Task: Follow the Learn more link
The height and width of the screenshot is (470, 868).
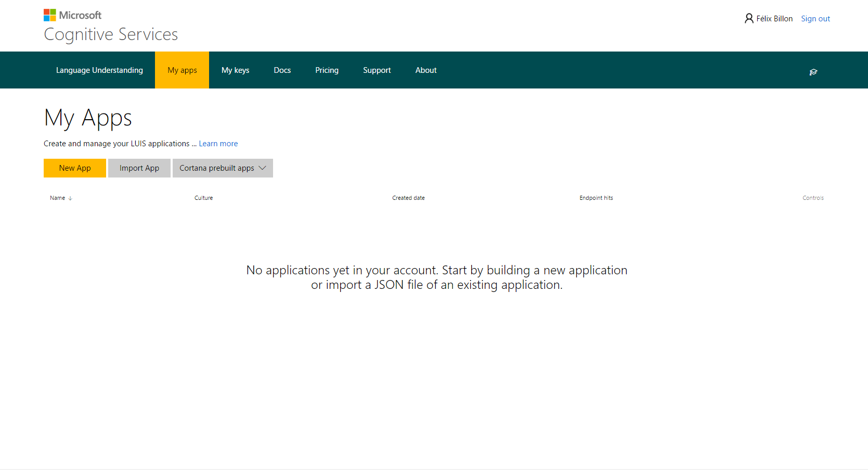Action: point(218,144)
